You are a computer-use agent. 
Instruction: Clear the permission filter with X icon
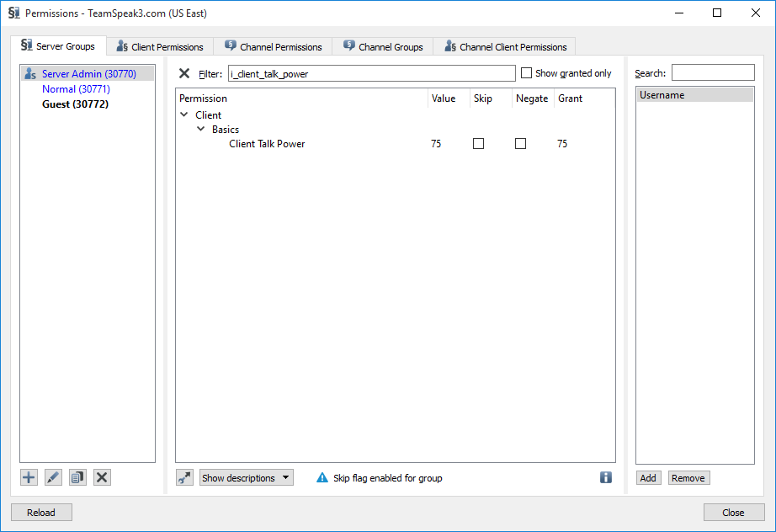point(184,74)
